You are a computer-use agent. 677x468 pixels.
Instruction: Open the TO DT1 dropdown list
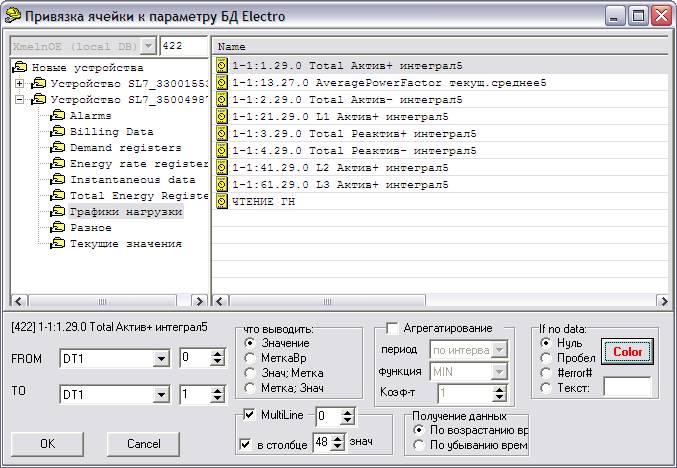coord(164,395)
